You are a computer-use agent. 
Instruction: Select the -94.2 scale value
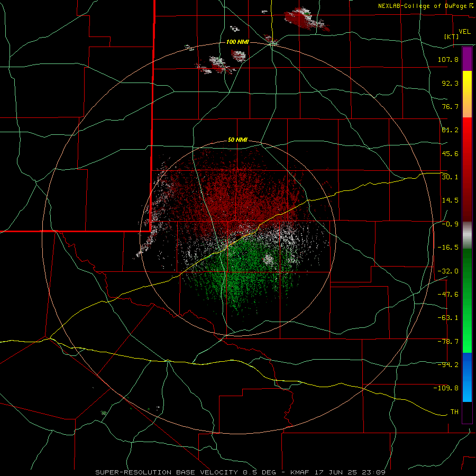click(x=448, y=365)
